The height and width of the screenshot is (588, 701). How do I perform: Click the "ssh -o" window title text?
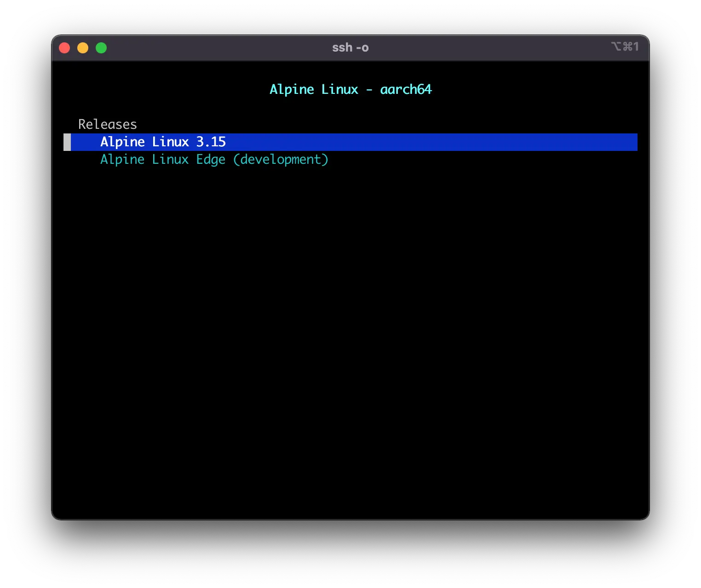(x=350, y=48)
